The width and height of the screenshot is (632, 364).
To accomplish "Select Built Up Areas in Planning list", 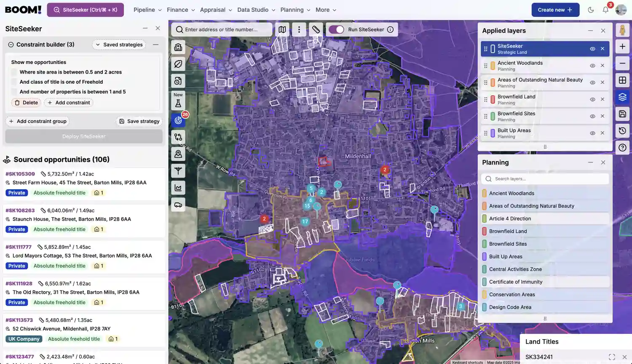I will 545,257.
